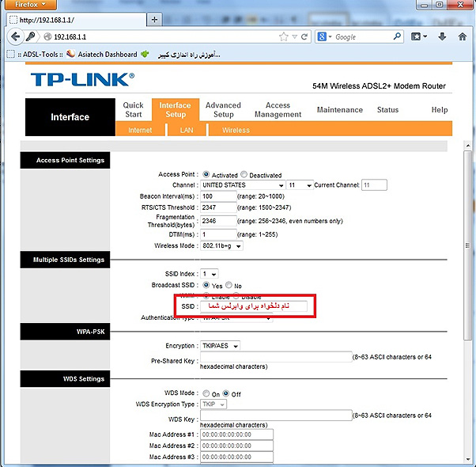476x467 pixels.
Task: Open the Firefox menu button
Action: pos(30,5)
